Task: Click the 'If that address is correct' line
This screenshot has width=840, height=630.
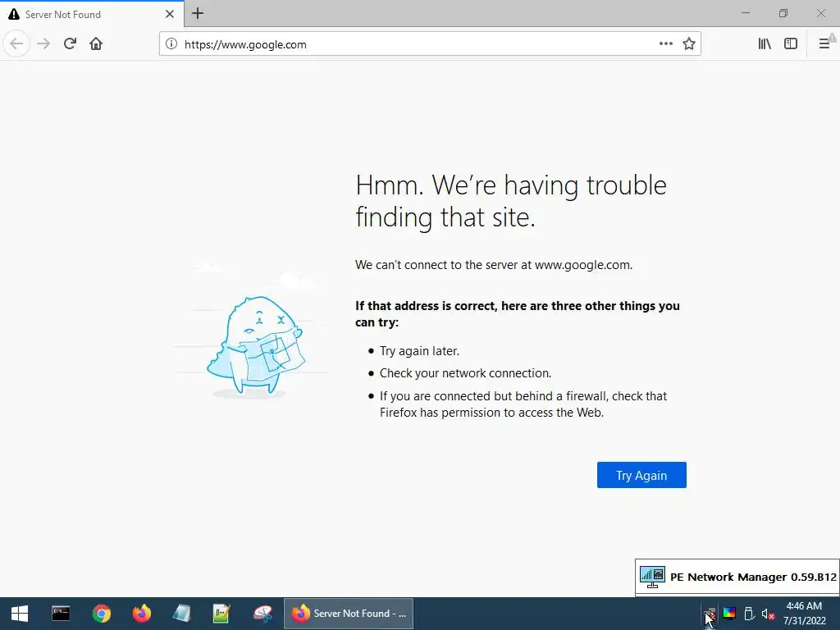Action: [517, 314]
